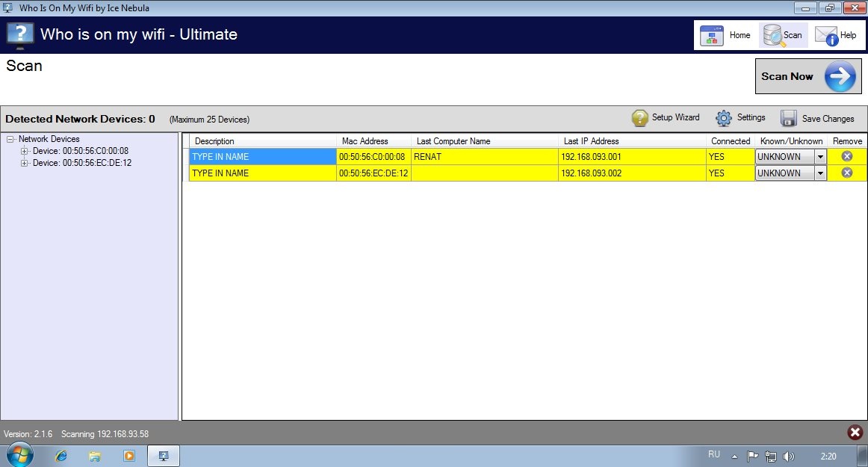Open Settings link text
Screen dimensions: 868x467
(x=751, y=117)
